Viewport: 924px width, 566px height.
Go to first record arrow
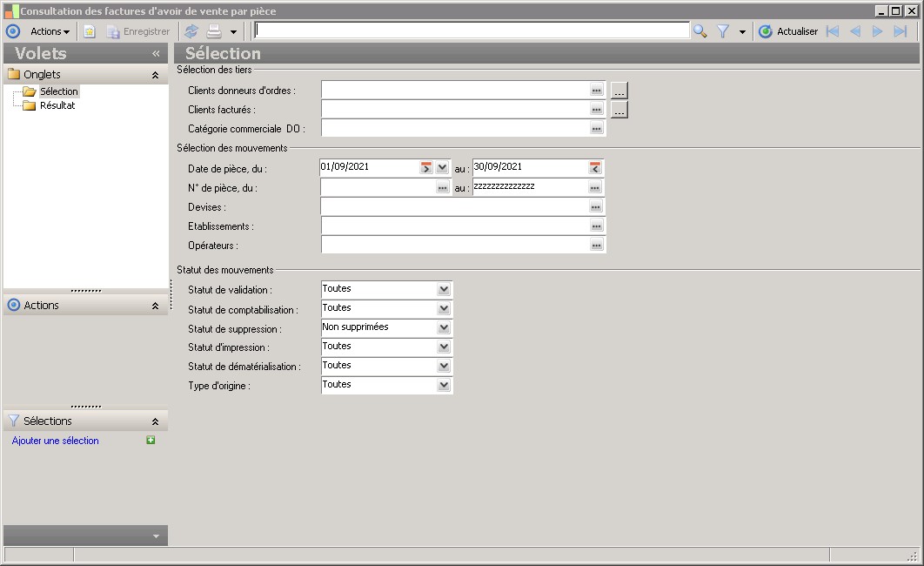tap(833, 31)
